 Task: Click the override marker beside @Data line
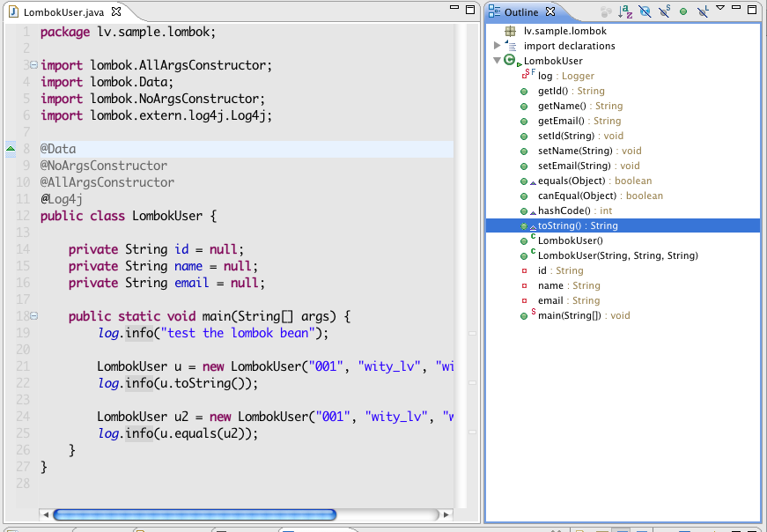[11, 149]
